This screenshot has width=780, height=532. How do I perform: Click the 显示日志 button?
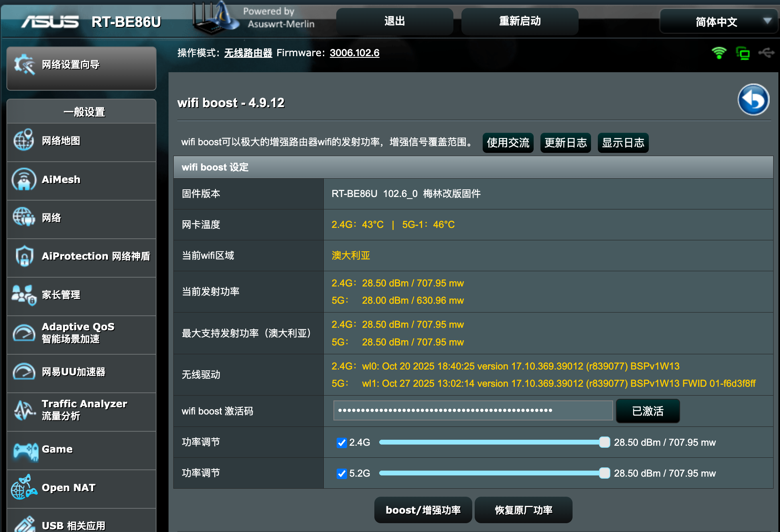click(623, 143)
